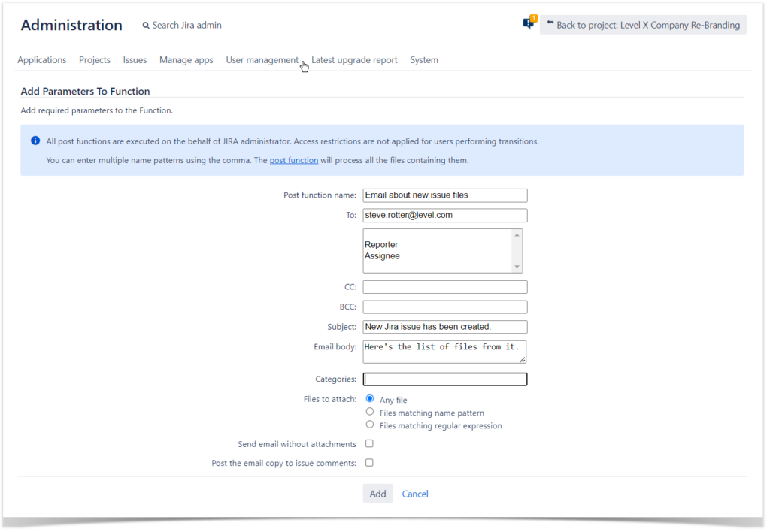Open Latest upgrade report
This screenshot has height=532, width=770.
click(x=354, y=59)
